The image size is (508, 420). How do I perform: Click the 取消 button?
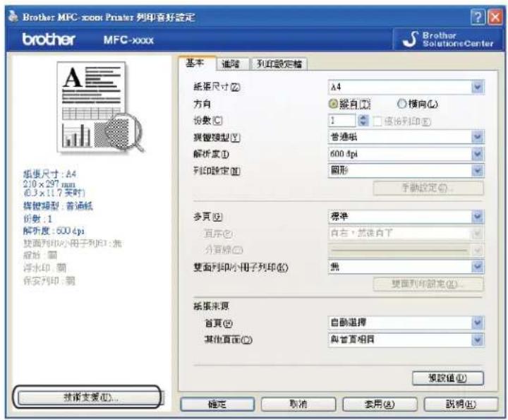click(x=298, y=404)
